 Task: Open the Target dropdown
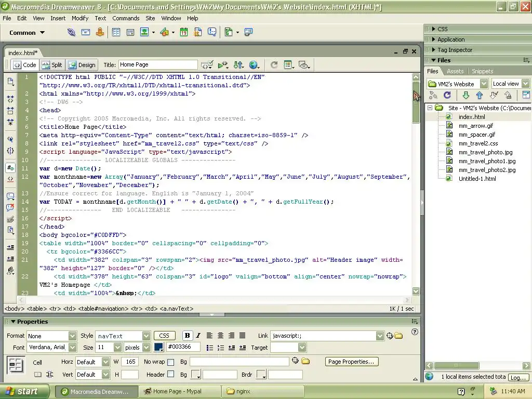pos(302,348)
